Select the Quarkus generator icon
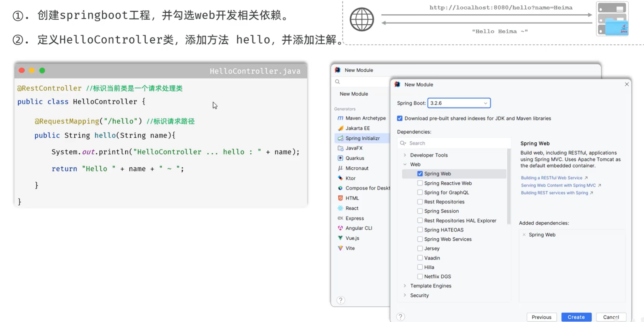 pyautogui.click(x=340, y=158)
